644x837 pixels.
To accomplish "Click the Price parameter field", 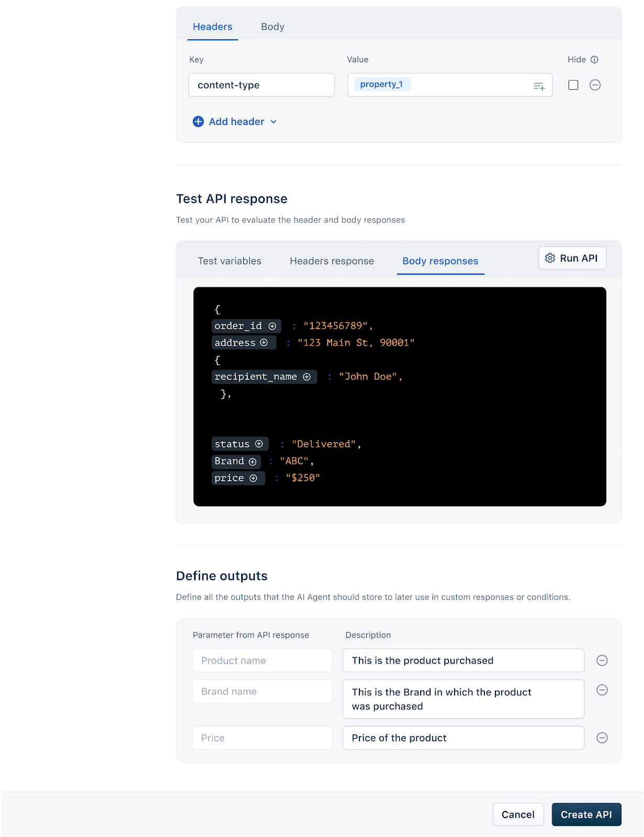I will click(x=262, y=738).
